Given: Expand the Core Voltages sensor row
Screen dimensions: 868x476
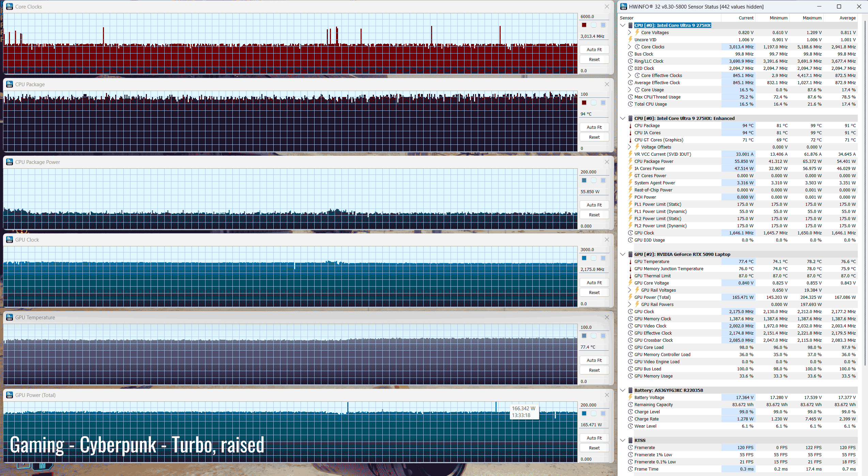Looking at the screenshot, I should pos(629,32).
